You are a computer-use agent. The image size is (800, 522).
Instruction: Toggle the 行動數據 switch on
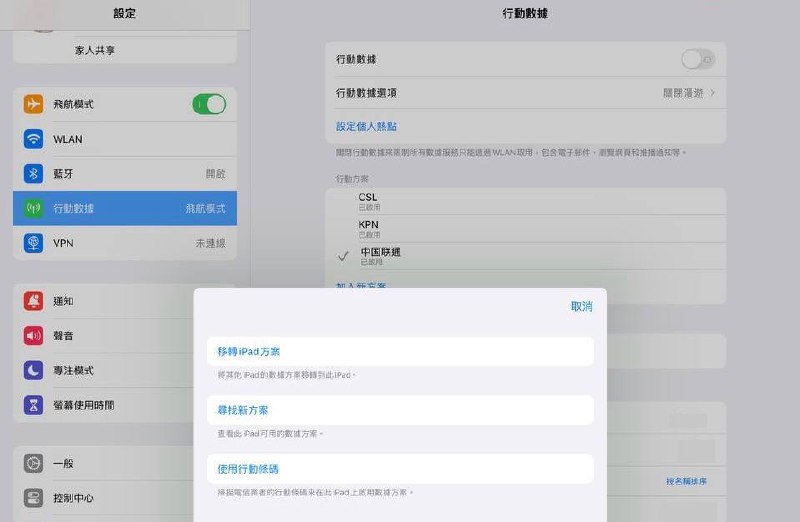tap(698, 59)
